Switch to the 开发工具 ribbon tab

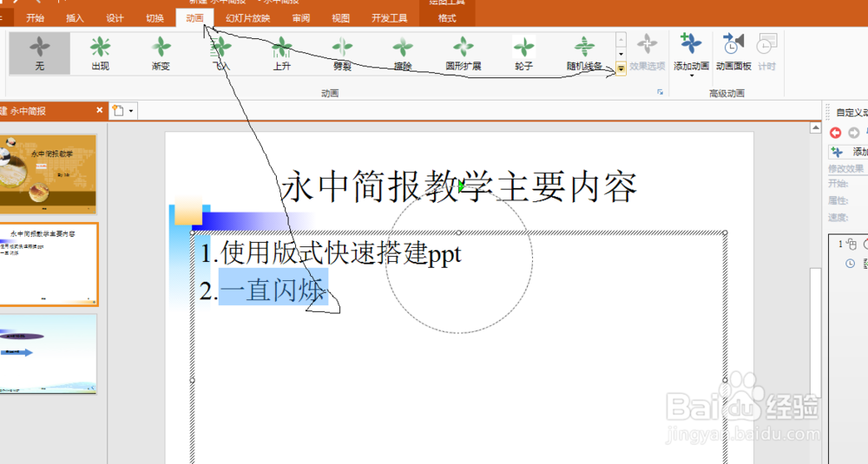pyautogui.click(x=389, y=18)
